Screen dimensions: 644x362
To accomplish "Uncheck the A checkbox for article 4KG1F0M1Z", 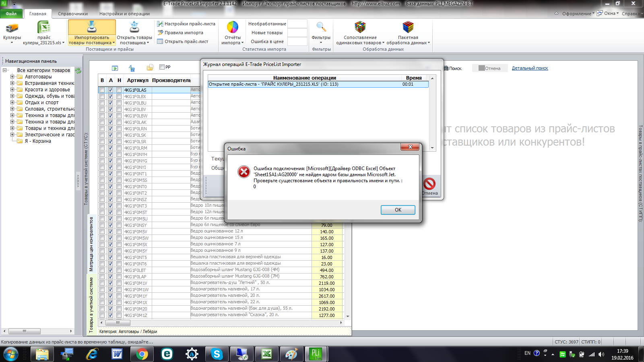I will point(111,315).
